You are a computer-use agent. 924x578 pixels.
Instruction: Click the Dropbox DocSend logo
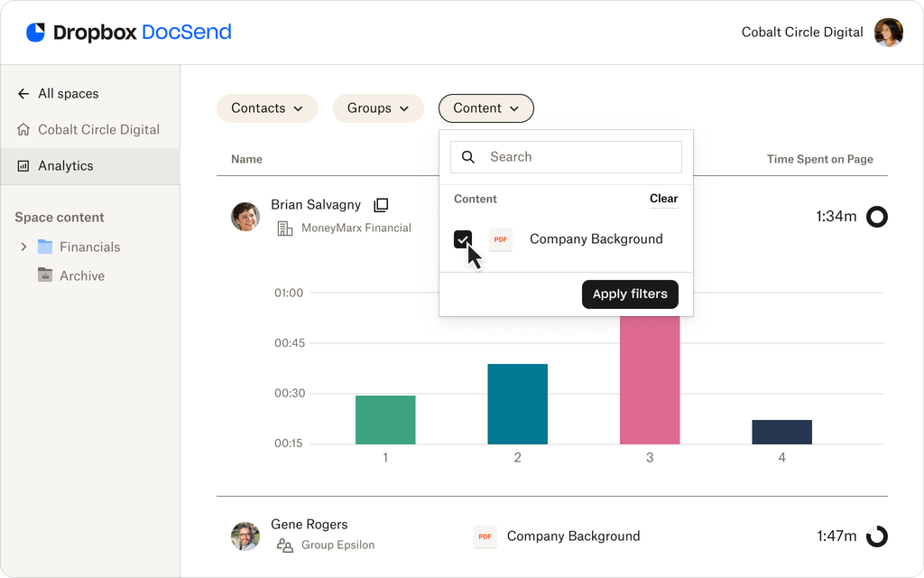pyautogui.click(x=128, y=33)
